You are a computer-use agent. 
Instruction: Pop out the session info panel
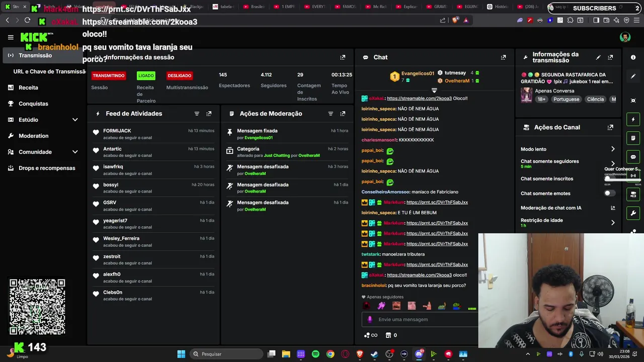point(343,57)
